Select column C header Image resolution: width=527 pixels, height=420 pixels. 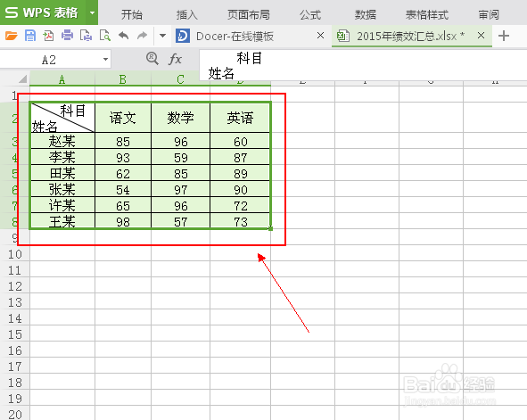coord(180,79)
